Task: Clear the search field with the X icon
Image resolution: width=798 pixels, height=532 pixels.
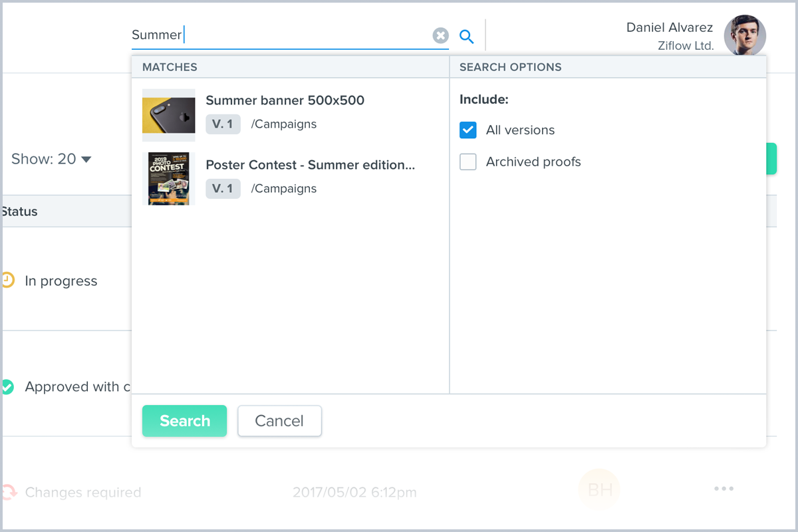Action: point(440,36)
